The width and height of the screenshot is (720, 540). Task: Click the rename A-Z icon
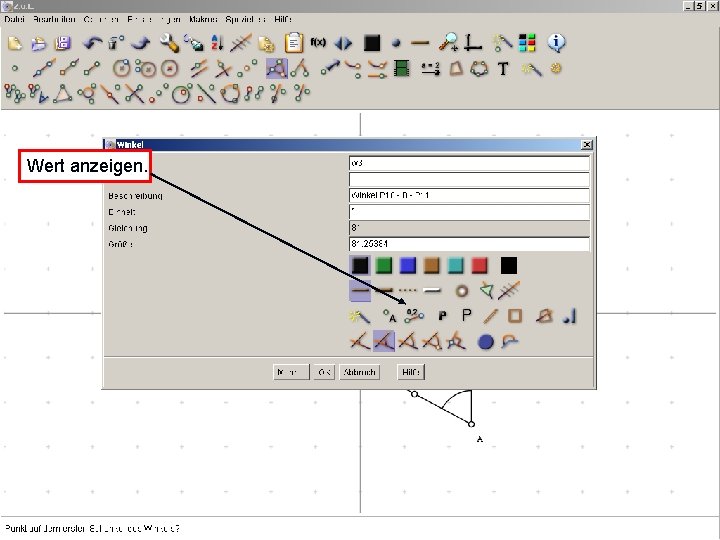click(x=217, y=43)
